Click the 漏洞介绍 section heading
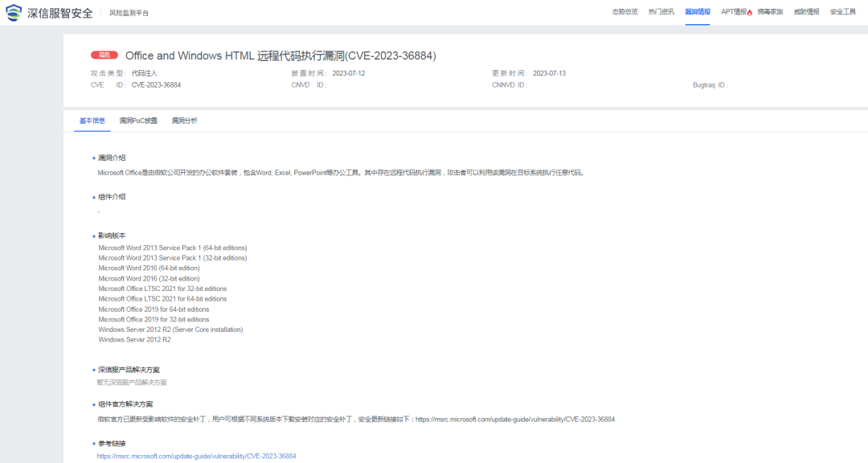868x463 pixels. click(x=112, y=158)
